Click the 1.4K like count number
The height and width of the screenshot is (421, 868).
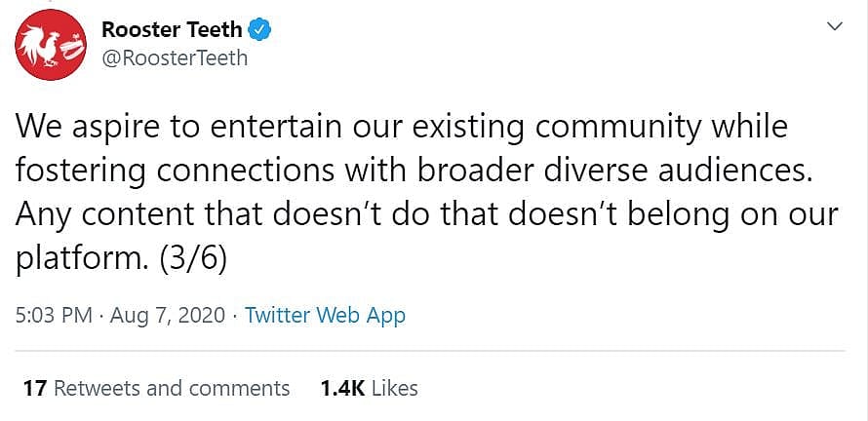[x=342, y=388]
